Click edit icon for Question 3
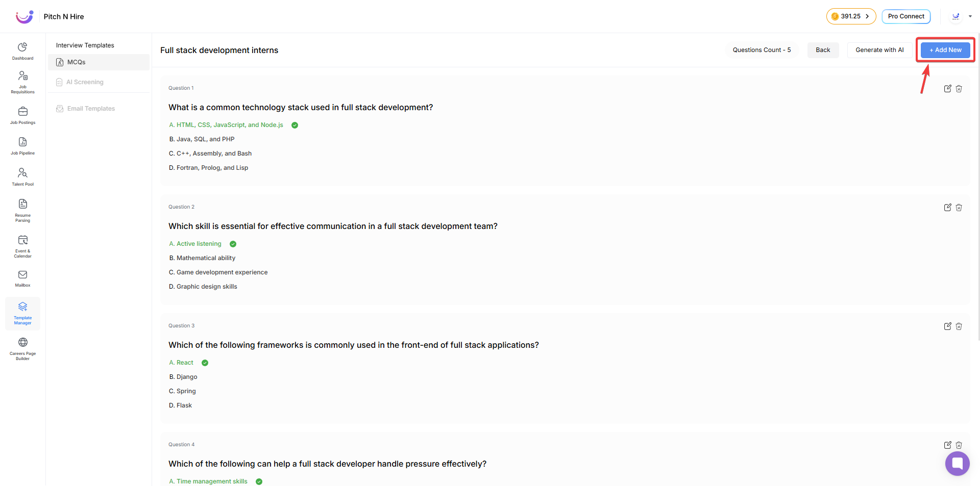The height and width of the screenshot is (486, 980). 947,326
